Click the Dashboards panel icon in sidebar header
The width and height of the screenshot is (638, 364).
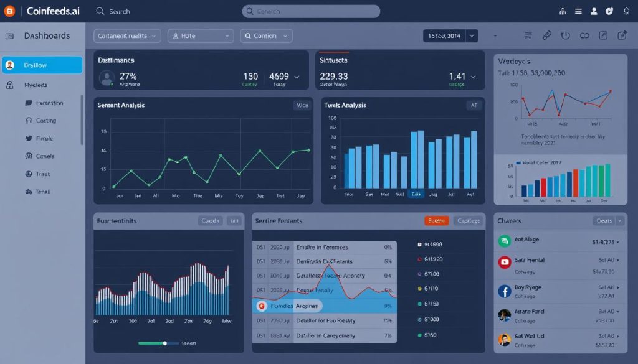tap(9, 36)
